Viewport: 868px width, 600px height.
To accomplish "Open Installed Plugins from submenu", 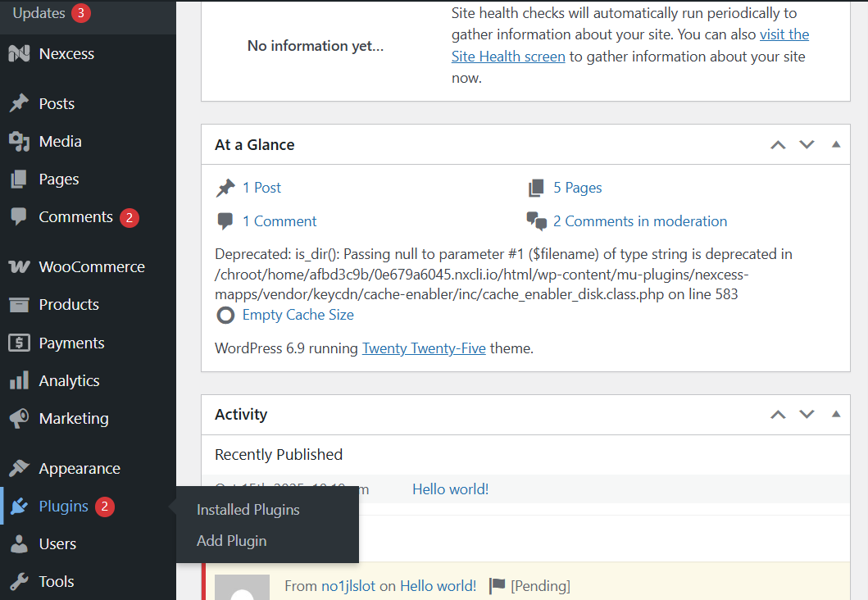I will point(248,509).
